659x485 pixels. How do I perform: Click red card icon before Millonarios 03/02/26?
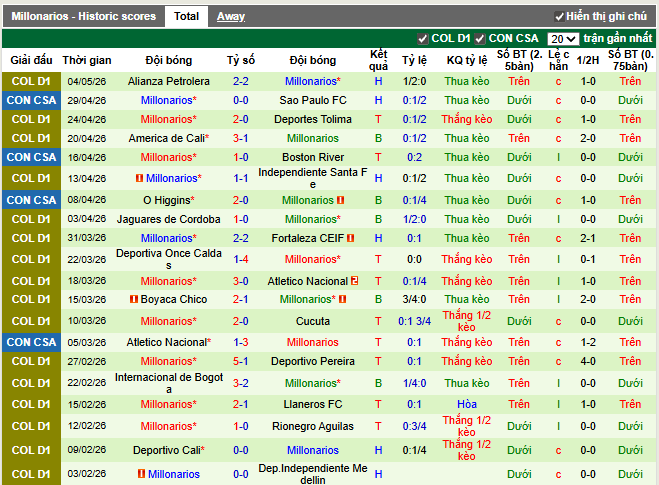142,474
